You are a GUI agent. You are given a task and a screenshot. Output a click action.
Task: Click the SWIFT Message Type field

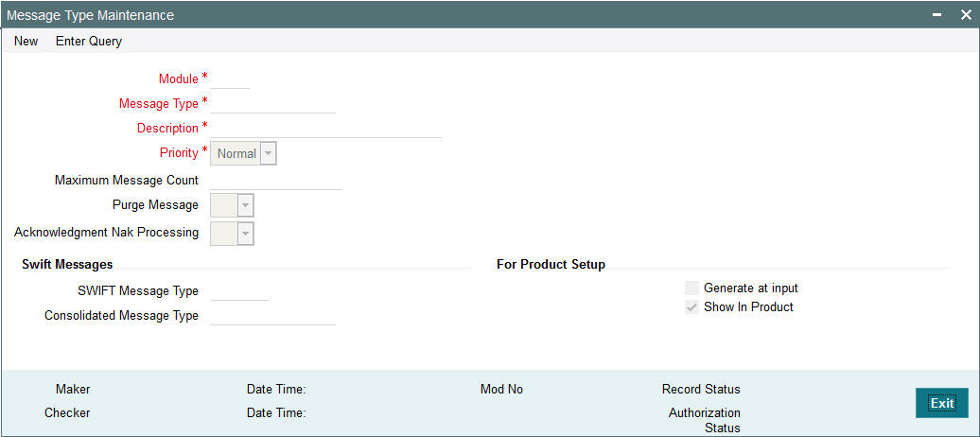coord(240,290)
